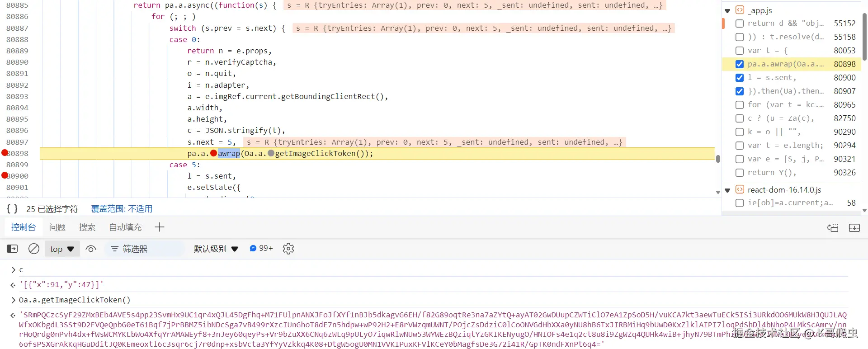This screenshot has height=349, width=868.
Task: Click 'r = n.verifyCaptcha,' in the code
Action: point(231,62)
